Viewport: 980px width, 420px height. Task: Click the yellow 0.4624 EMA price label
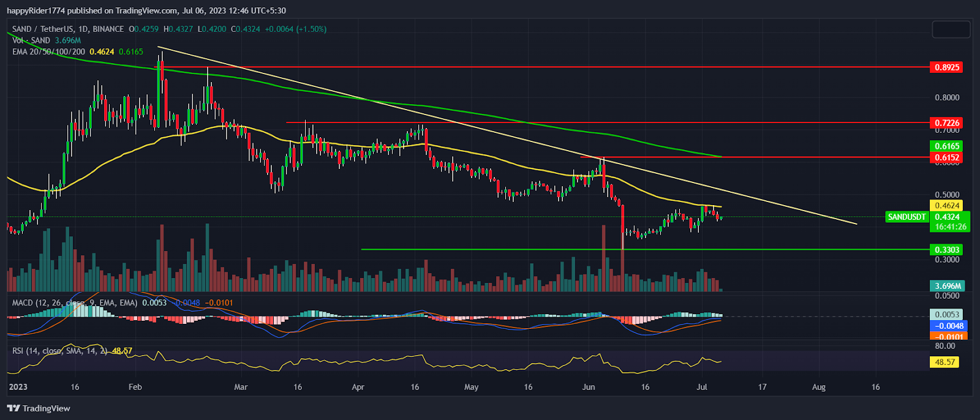pos(946,206)
